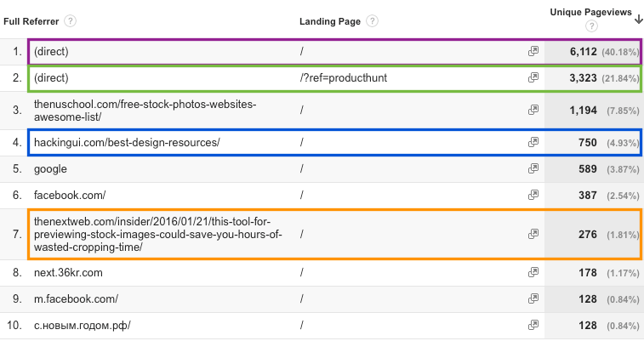Toggle the Unique Pageviews sort arrow
The height and width of the screenshot is (341, 644).
coord(638,13)
